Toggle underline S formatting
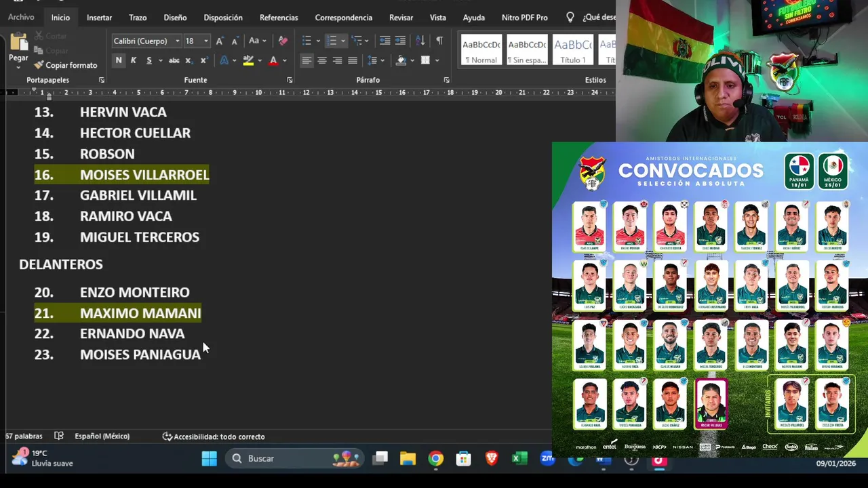 148,60
